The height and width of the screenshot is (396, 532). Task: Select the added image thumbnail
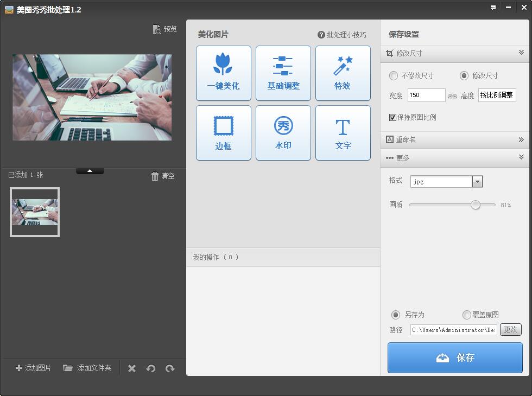pos(35,212)
